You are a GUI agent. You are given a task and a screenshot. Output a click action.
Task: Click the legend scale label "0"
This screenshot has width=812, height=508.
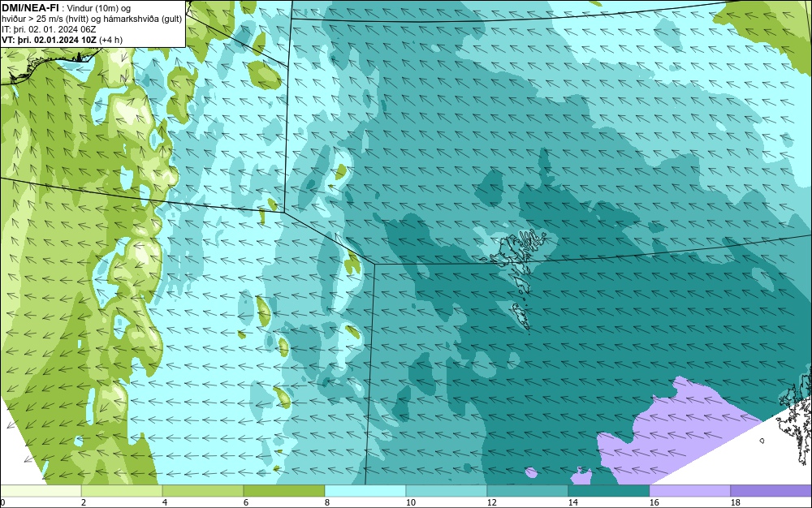tap(2, 502)
